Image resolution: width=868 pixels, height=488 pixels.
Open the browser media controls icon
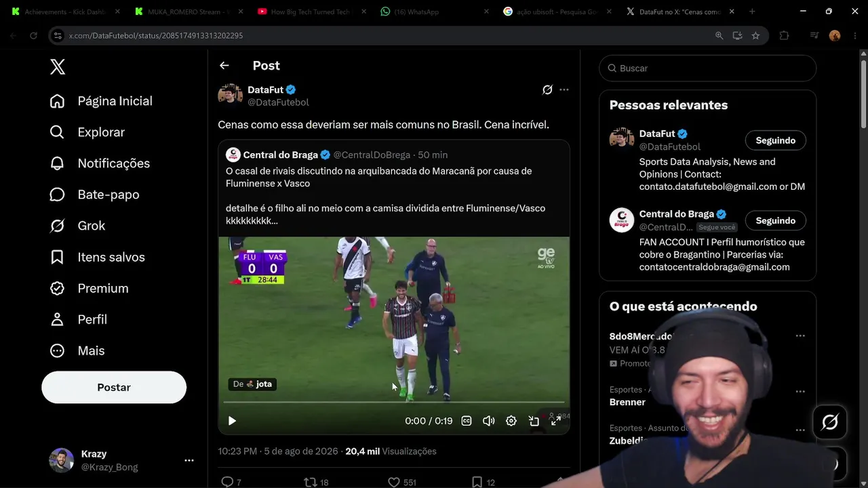click(x=814, y=35)
